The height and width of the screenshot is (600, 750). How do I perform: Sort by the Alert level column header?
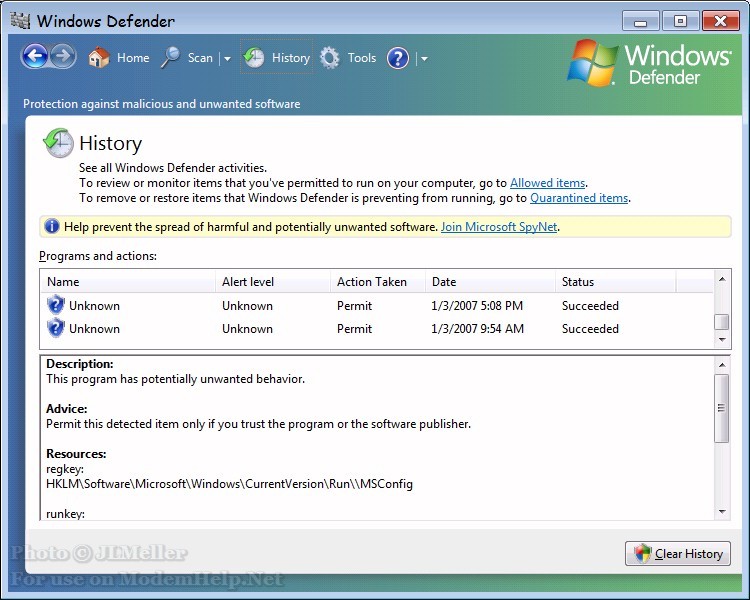click(273, 281)
